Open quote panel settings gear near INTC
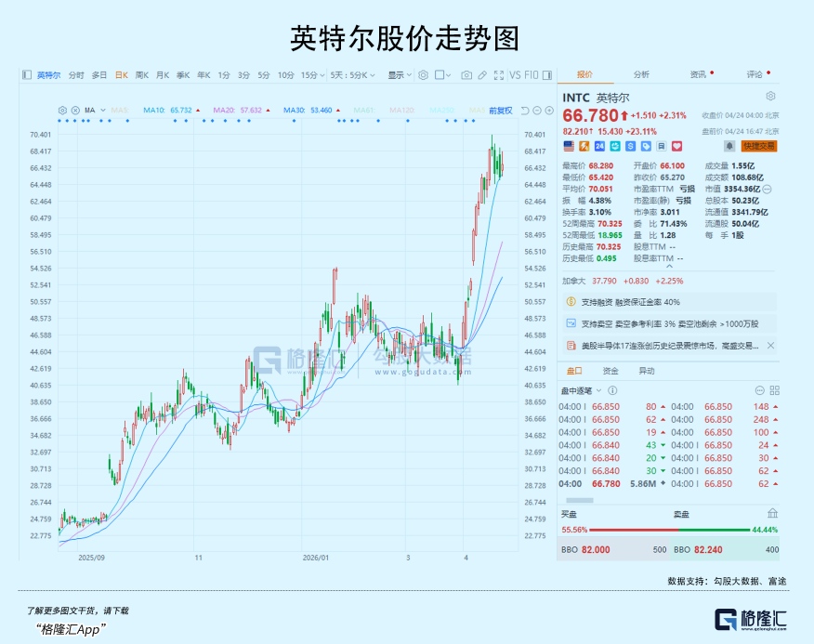This screenshot has width=814, height=644. 771,96
